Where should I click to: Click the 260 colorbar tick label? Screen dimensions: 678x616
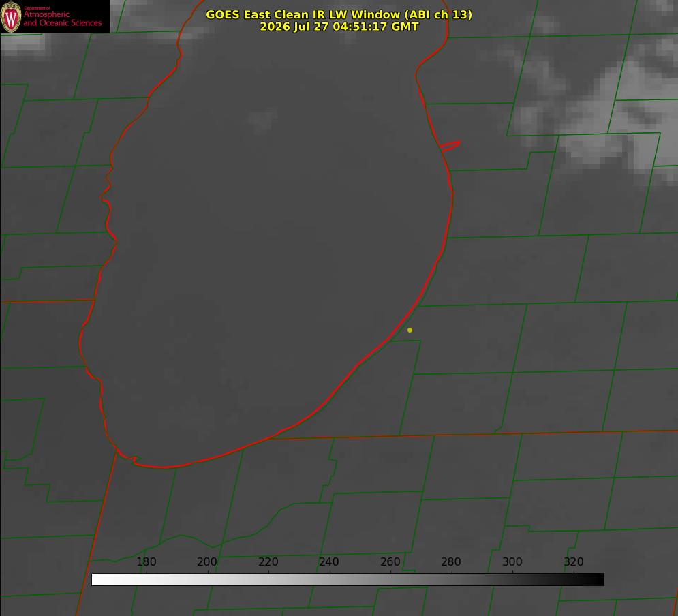click(x=390, y=561)
